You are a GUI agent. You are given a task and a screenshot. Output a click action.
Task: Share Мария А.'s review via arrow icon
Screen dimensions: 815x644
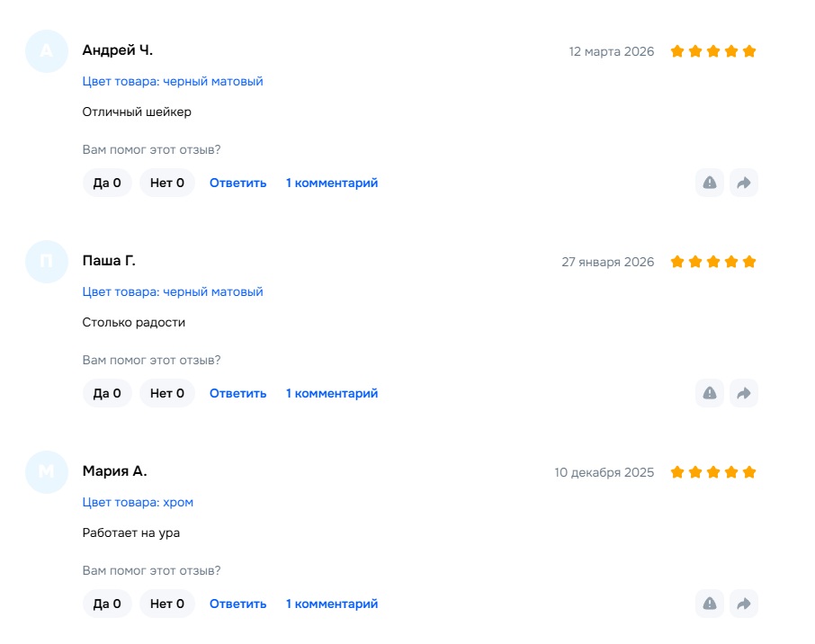[744, 604]
